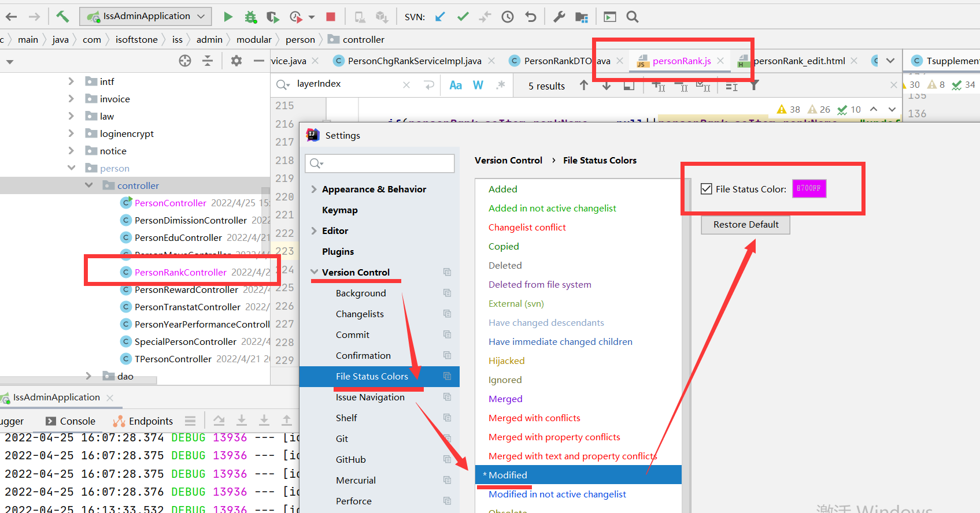This screenshot has width=980, height=513.
Task: Select Hijacked in file status list
Action: [506, 361]
